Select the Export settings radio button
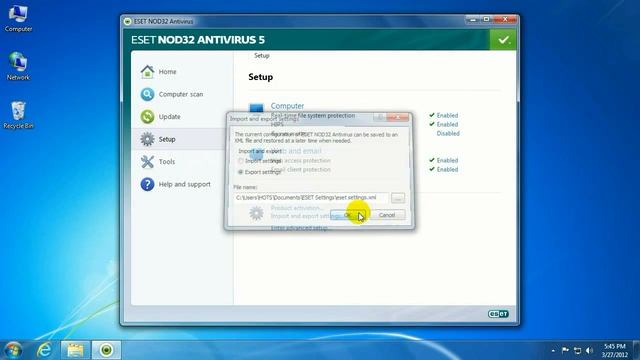The height and width of the screenshot is (360, 640). click(241, 172)
